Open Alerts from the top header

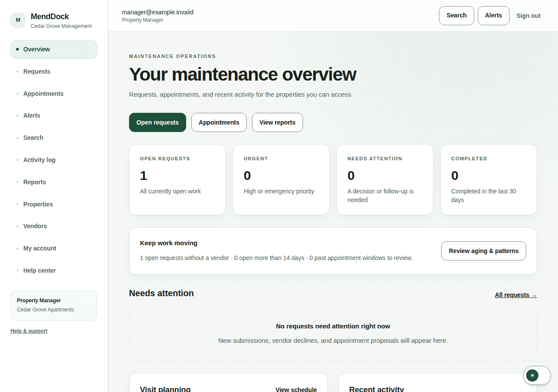pos(493,16)
